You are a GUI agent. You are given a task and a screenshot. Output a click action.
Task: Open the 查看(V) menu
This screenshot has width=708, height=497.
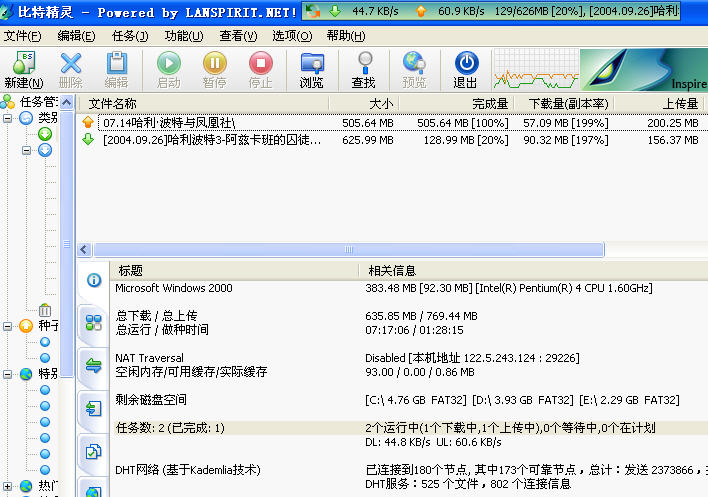click(238, 36)
